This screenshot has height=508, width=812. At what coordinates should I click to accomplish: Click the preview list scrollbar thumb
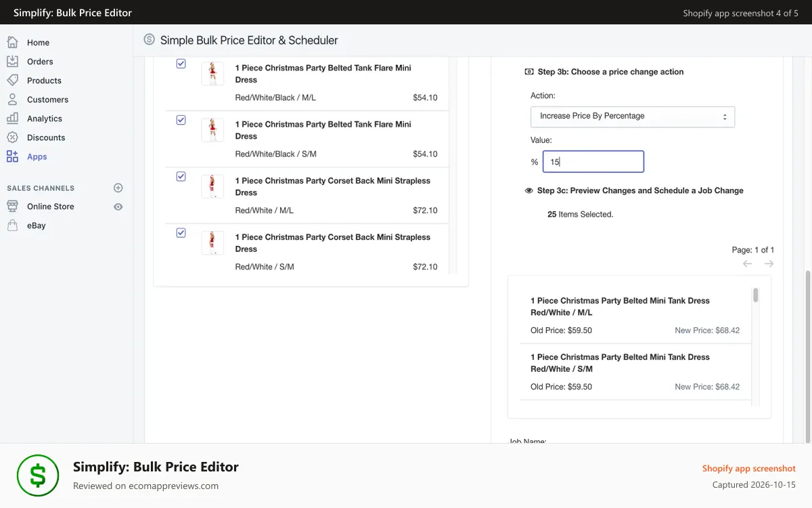(x=756, y=295)
